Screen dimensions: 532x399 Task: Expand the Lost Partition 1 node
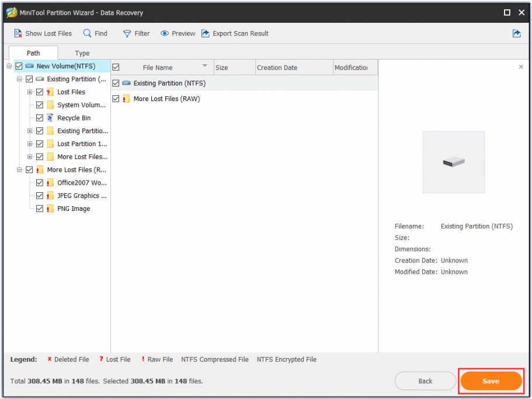point(30,144)
